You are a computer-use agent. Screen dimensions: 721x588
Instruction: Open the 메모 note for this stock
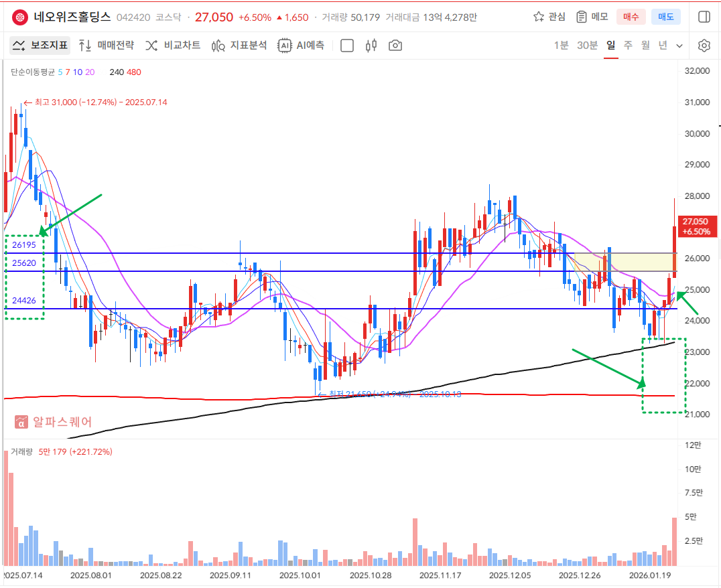pyautogui.click(x=592, y=17)
